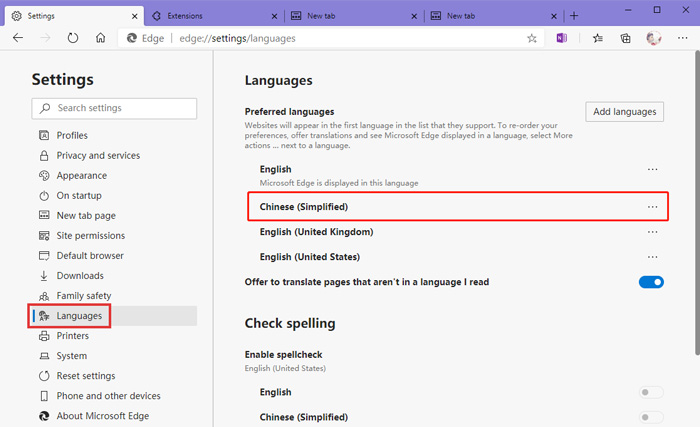Select English (United Kingdom) language row
This screenshot has height=427, width=700.
coord(458,232)
